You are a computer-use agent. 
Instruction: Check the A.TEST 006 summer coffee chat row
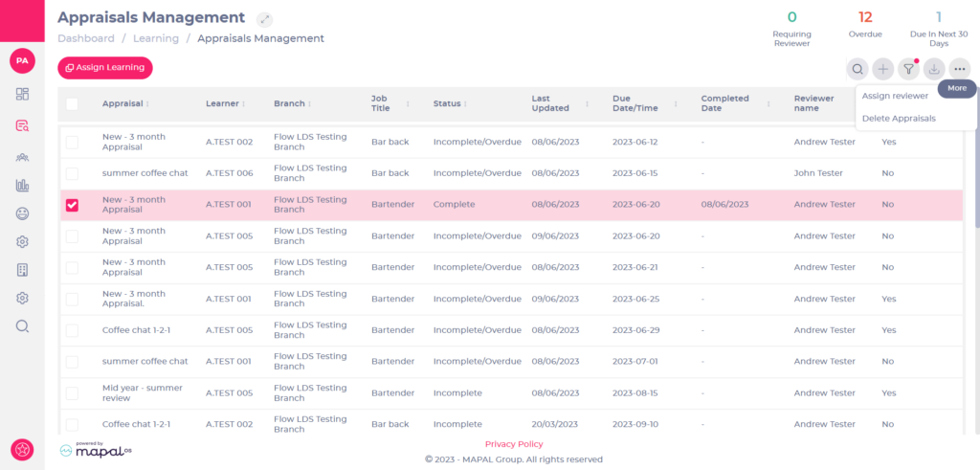[73, 173]
